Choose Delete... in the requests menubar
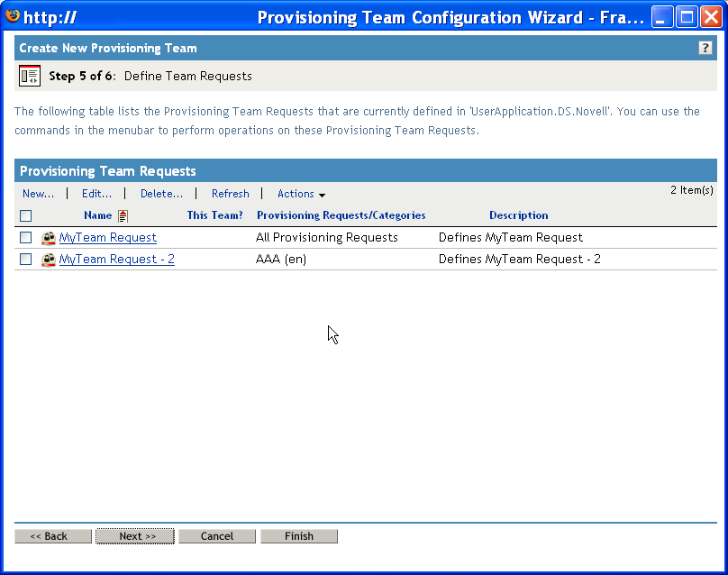The width and height of the screenshot is (728, 575). point(161,194)
